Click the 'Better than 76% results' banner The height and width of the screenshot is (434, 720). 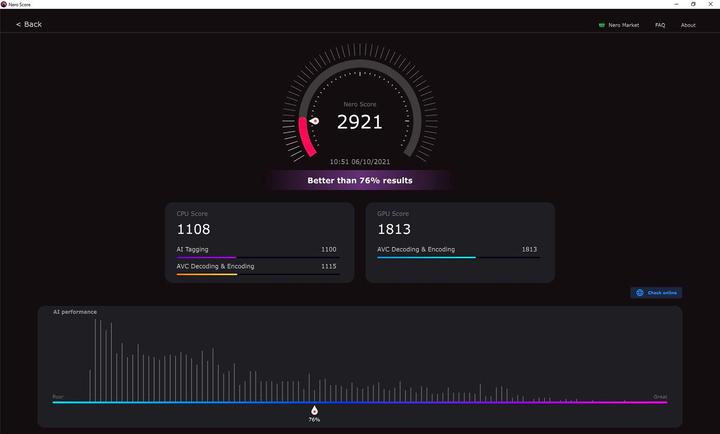[359, 181]
